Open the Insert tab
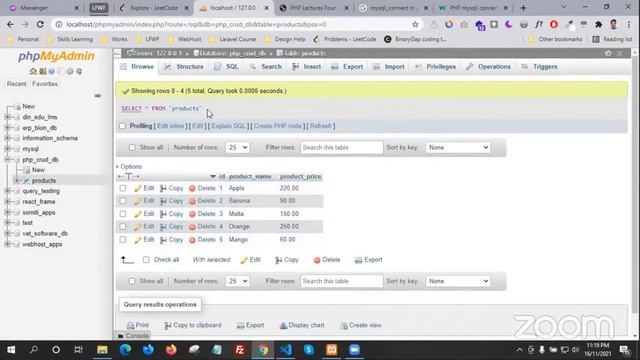 pyautogui.click(x=307, y=67)
